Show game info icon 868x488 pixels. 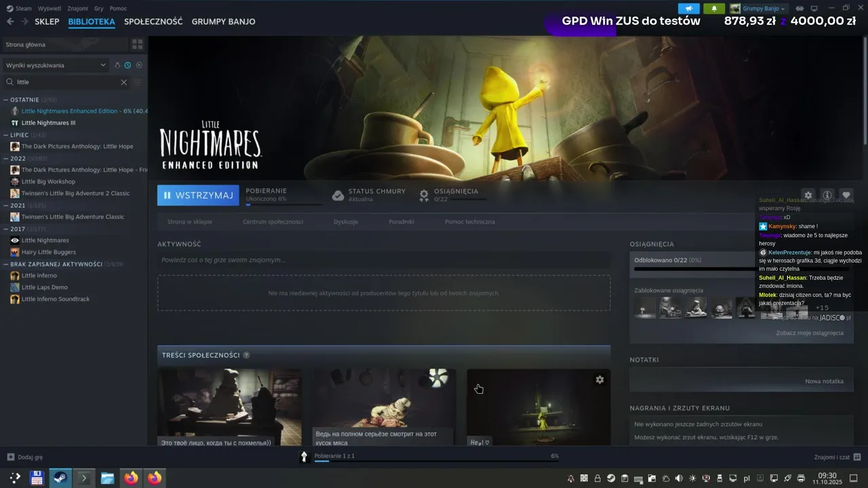[827, 195]
